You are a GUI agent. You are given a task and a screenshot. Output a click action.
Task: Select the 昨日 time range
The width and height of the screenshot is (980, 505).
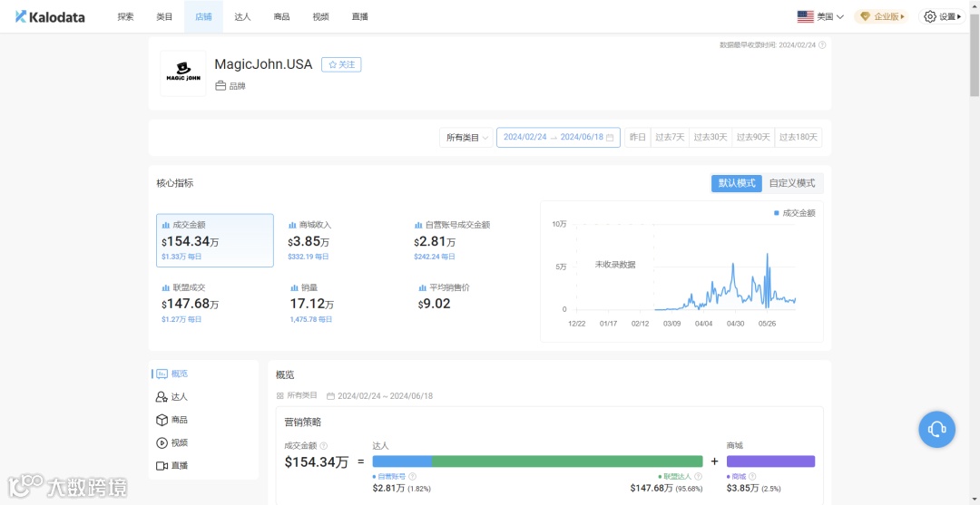(637, 137)
